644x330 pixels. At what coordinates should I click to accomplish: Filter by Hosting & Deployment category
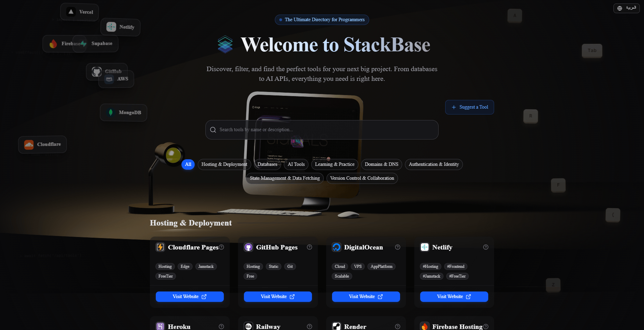click(224, 164)
